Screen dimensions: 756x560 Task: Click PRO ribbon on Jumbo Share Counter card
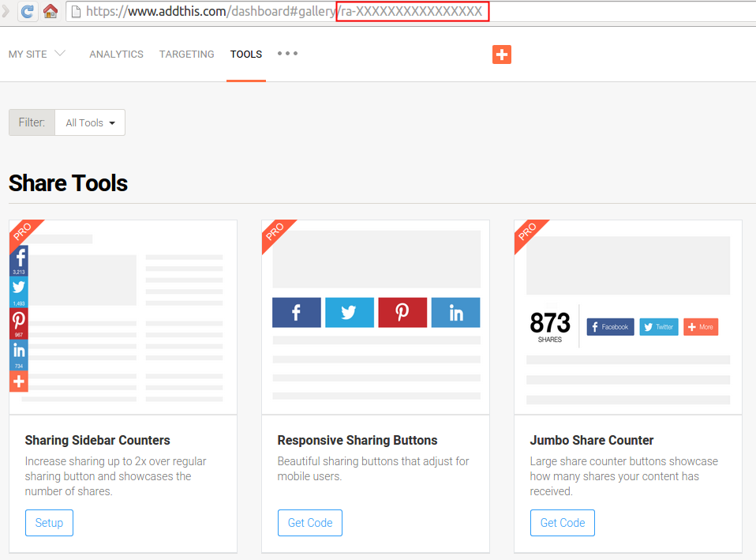[x=528, y=231]
